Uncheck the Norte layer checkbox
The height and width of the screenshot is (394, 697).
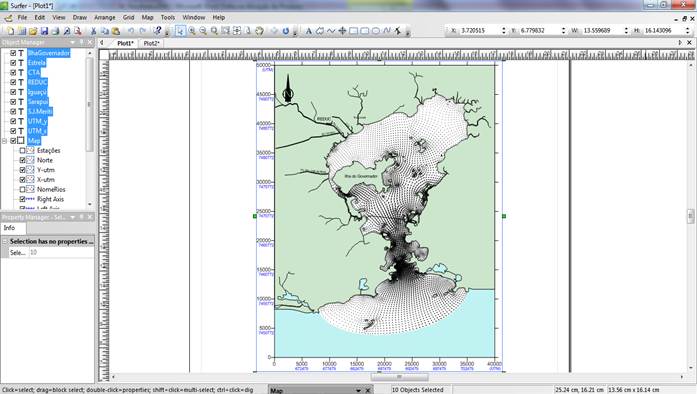22,160
